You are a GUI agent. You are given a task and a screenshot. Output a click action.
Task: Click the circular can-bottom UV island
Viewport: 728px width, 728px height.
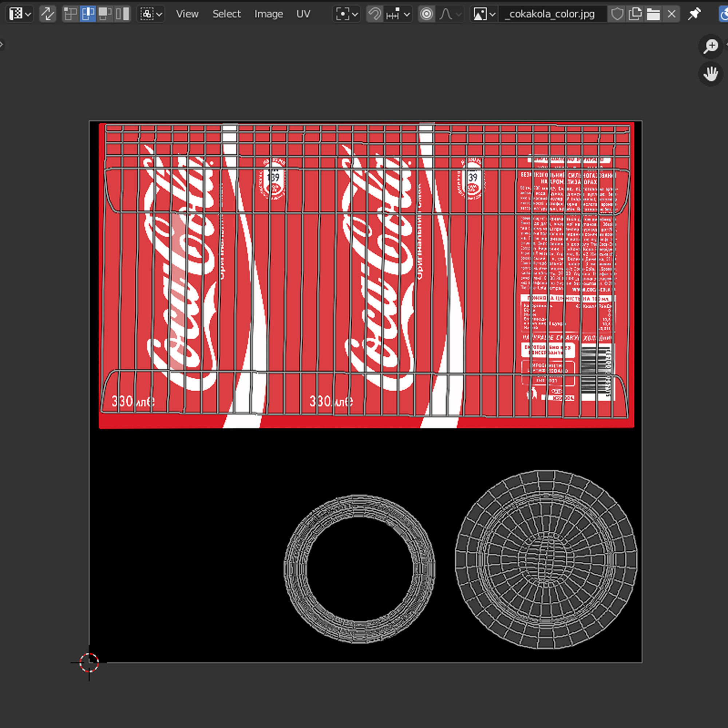coord(546,559)
